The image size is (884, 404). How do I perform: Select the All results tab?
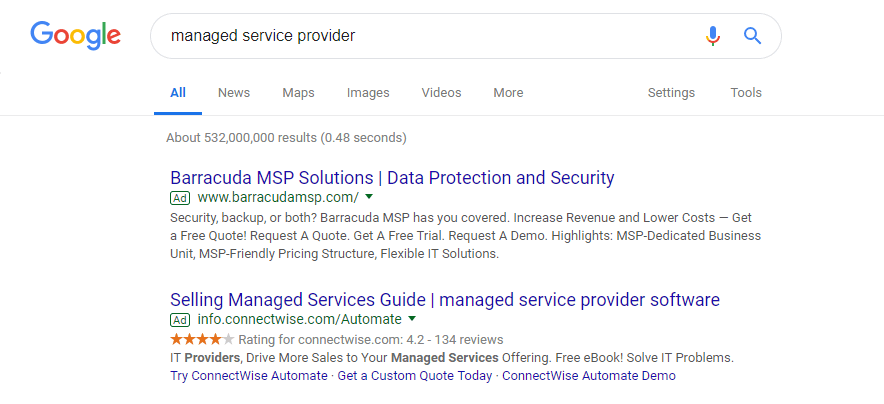pos(178,93)
